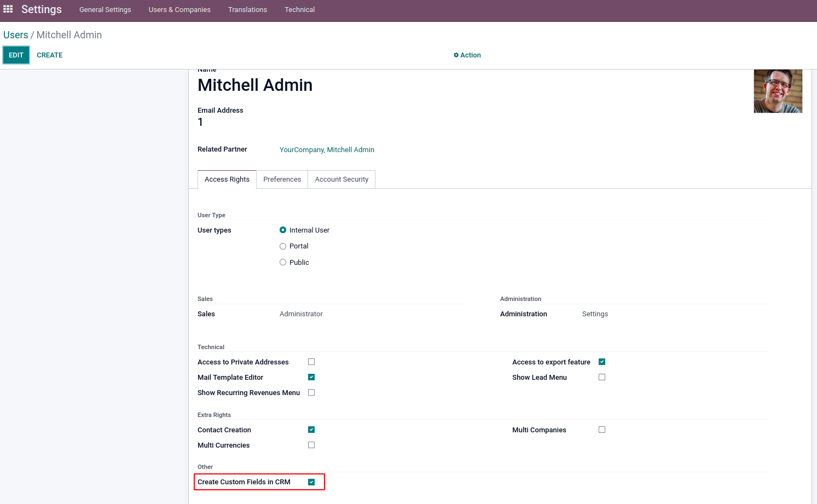Image resolution: width=817 pixels, height=504 pixels.
Task: Open the Translations menu
Action: click(247, 10)
